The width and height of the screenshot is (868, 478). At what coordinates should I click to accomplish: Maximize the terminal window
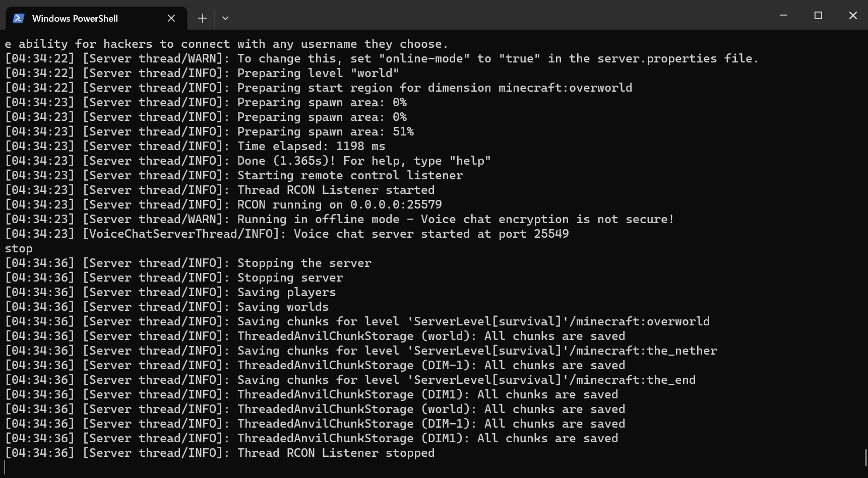(818, 16)
